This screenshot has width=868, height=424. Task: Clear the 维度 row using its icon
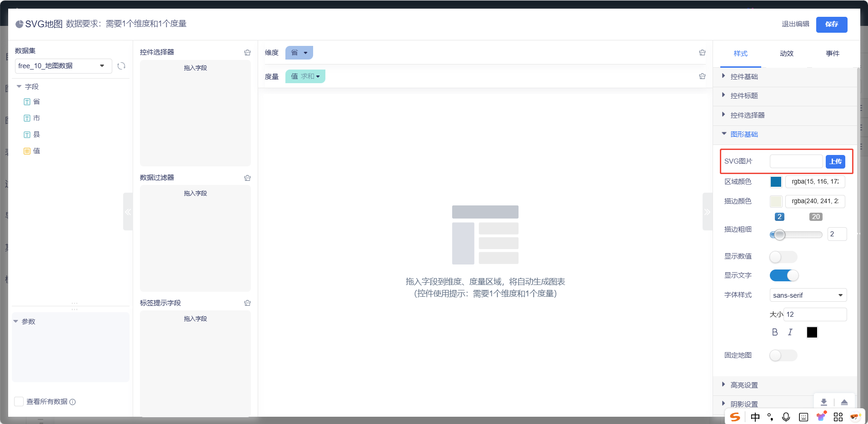(x=702, y=53)
